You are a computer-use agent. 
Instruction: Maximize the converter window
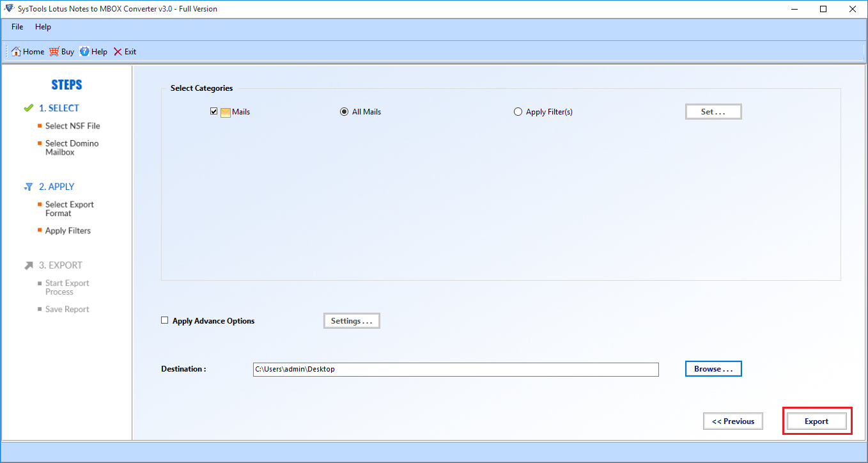point(823,9)
